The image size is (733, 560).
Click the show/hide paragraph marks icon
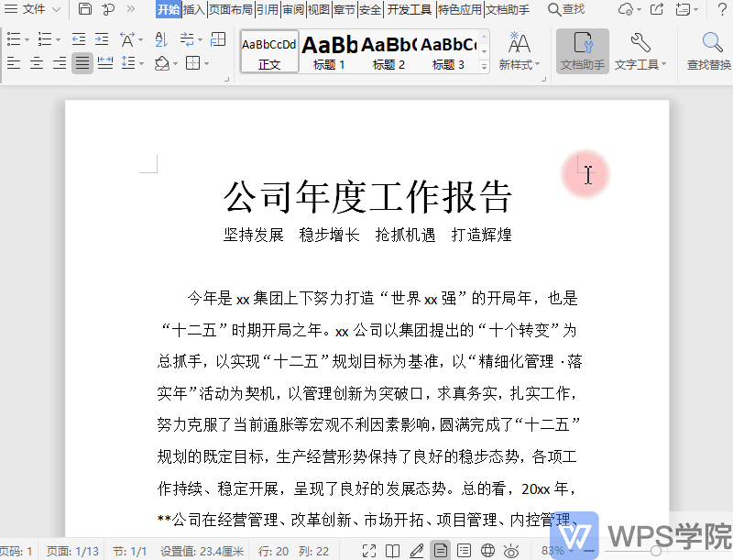pyautogui.click(x=187, y=39)
